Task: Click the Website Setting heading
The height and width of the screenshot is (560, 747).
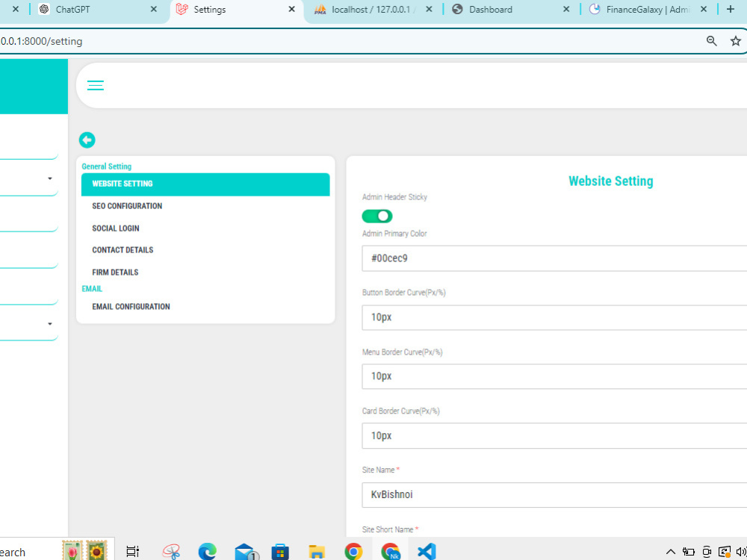Action: [611, 181]
